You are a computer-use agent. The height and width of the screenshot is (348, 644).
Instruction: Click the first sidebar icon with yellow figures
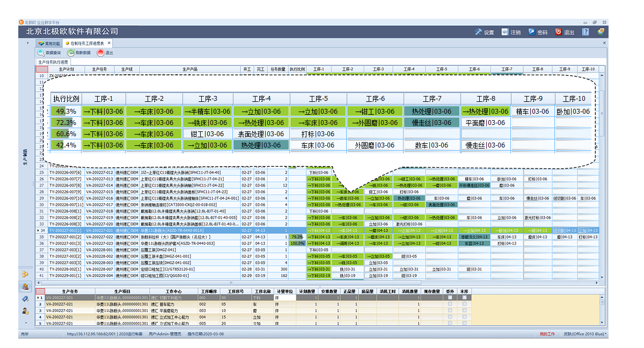click(x=25, y=275)
